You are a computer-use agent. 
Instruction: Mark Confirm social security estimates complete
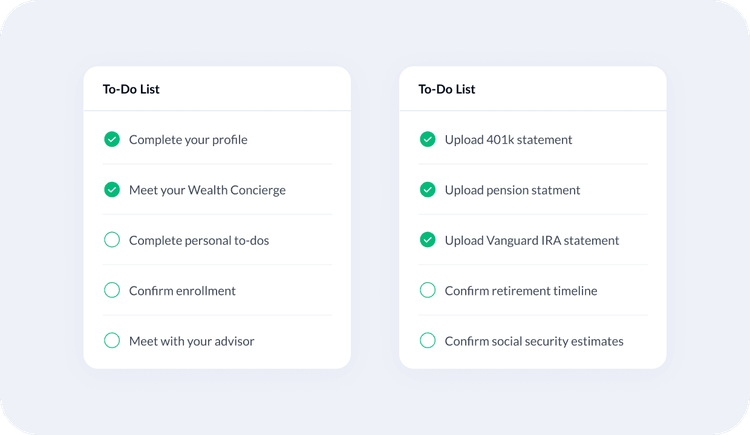pos(428,341)
